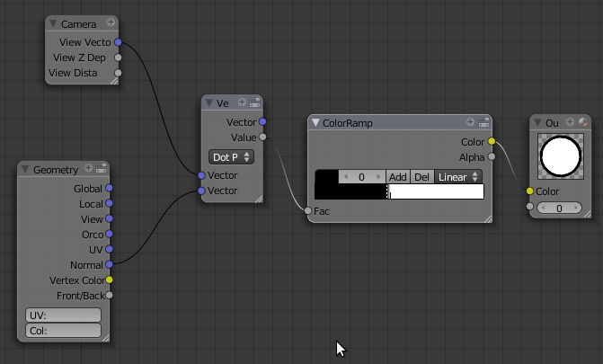Click ColorRamp Color output socket

point(492,142)
